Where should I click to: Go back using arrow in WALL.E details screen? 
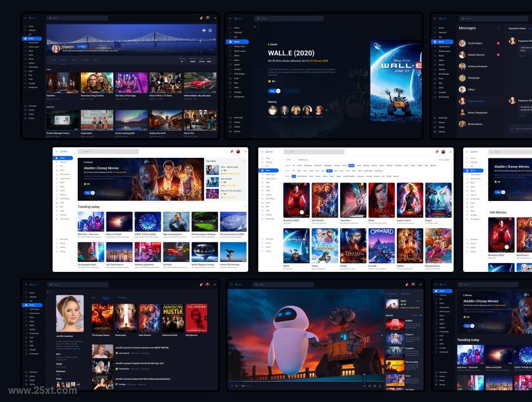(255, 27)
